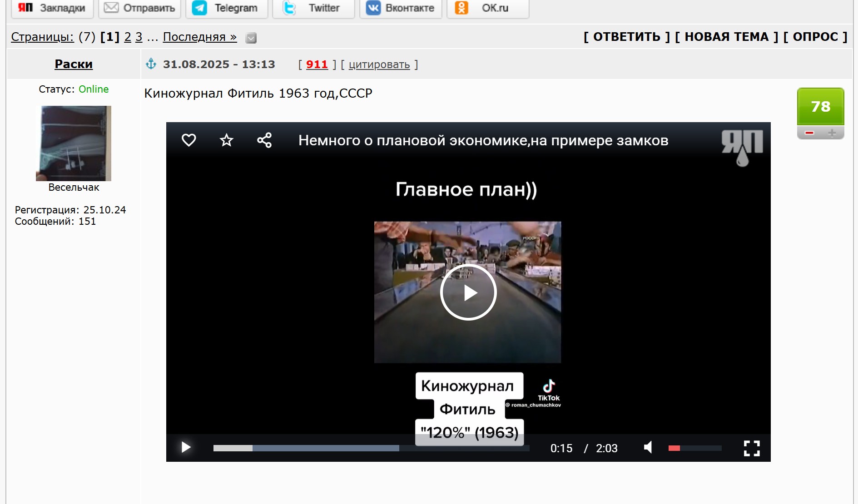
Task: Add to Закладки bookmarks
Action: [x=52, y=8]
